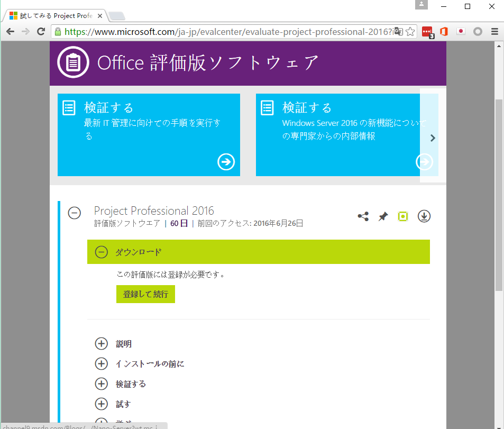Image resolution: width=504 pixels, height=429 pixels.
Task: Click the browser forward arrow
Action: pyautogui.click(x=25, y=32)
